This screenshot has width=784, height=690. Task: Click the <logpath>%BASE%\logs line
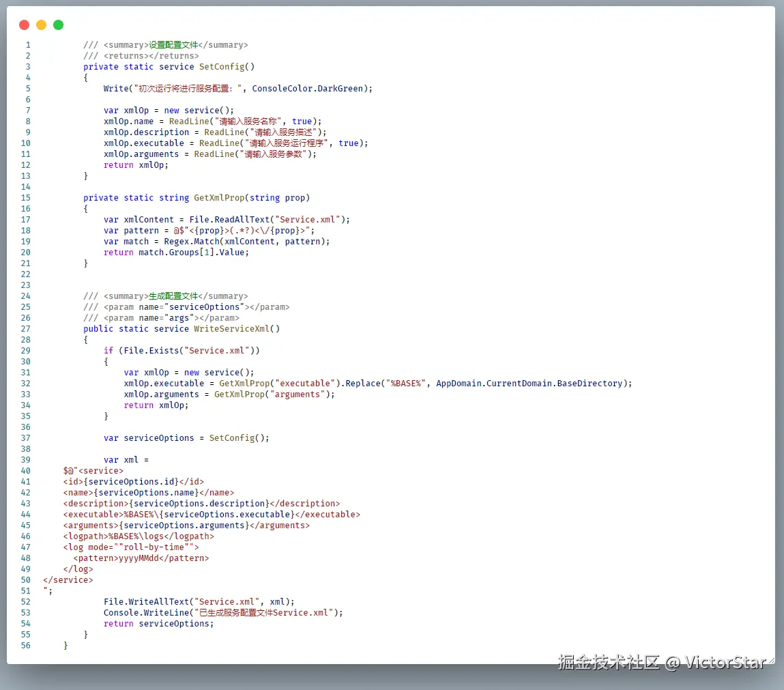pos(139,537)
